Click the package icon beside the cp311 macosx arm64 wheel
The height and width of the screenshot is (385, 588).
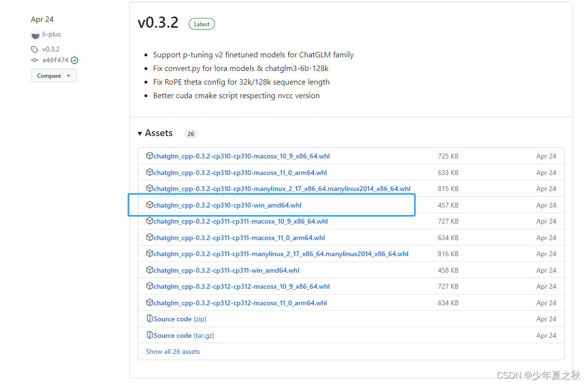pos(149,237)
